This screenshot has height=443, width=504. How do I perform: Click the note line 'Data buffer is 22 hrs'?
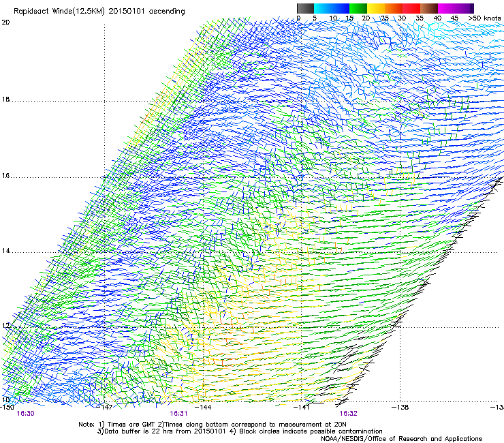coord(138,431)
